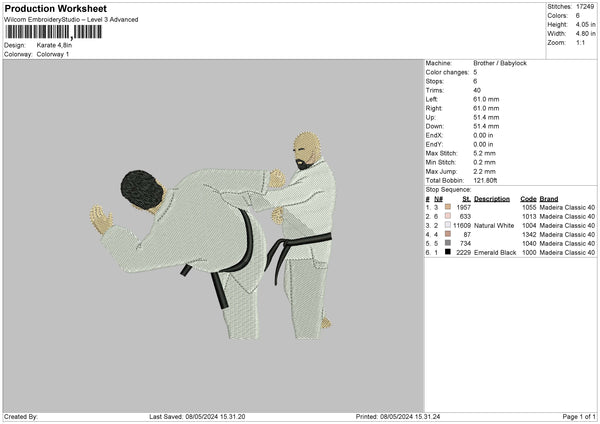600x424 pixels.
Task: Select stitch count 1957 in stop 1
Action: point(463,207)
